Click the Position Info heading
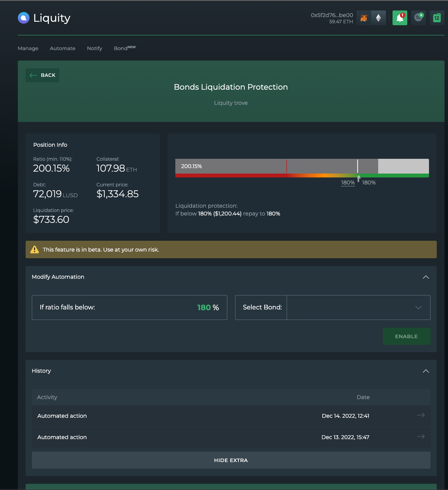Image resolution: width=448 pixels, height=490 pixels. (50, 145)
